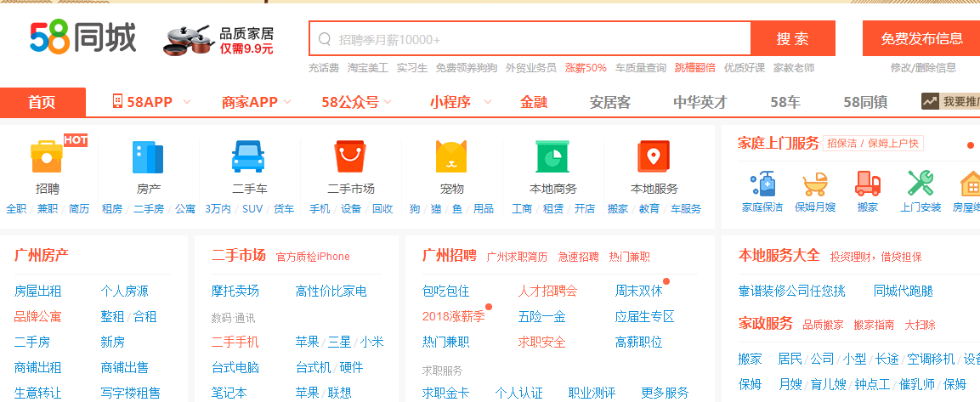This screenshot has height=402, width=980.
Task: Click 摩托卖场 link
Action: (235, 291)
